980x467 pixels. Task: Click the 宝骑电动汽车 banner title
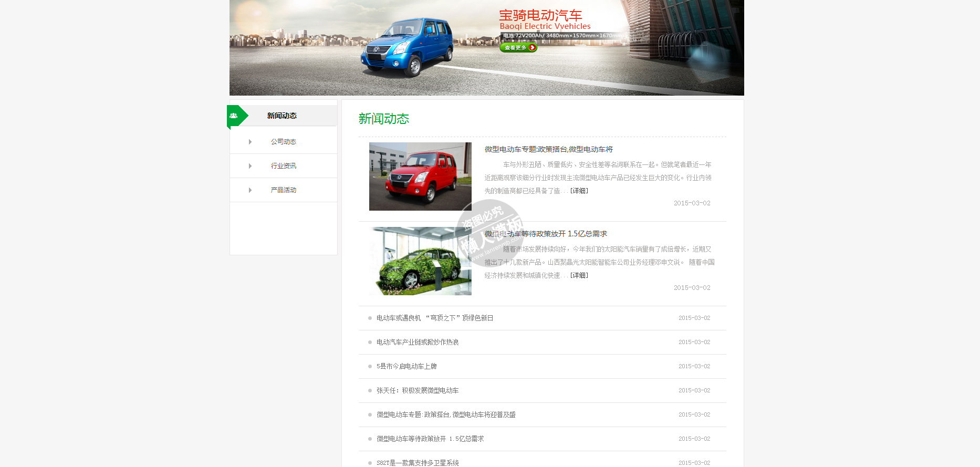[x=540, y=15]
